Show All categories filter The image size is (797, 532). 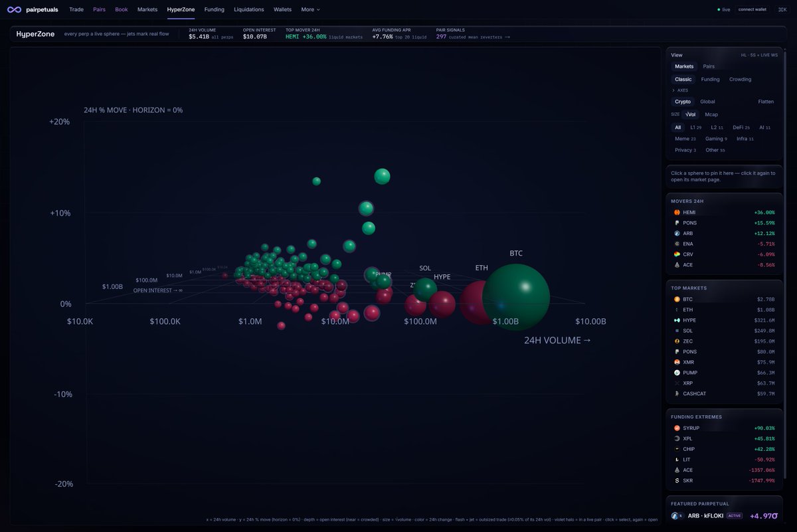point(677,127)
